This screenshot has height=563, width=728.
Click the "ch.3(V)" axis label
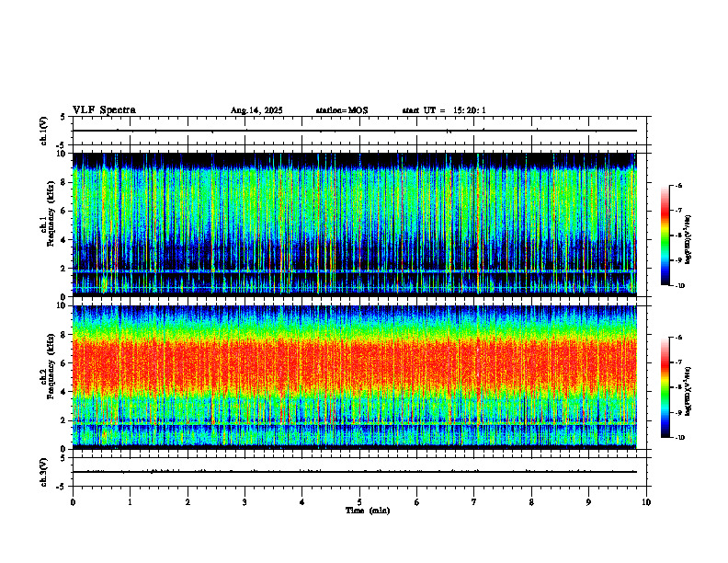click(x=44, y=472)
